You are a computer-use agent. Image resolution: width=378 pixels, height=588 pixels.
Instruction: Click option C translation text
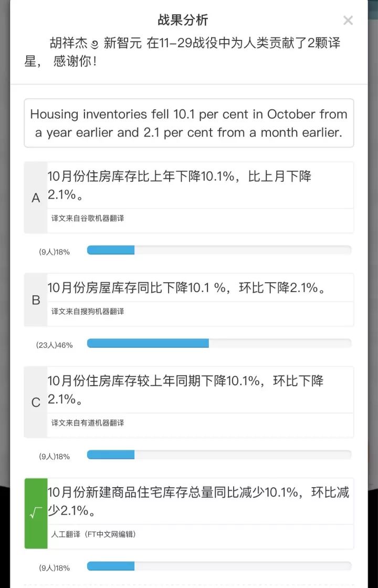click(x=185, y=389)
